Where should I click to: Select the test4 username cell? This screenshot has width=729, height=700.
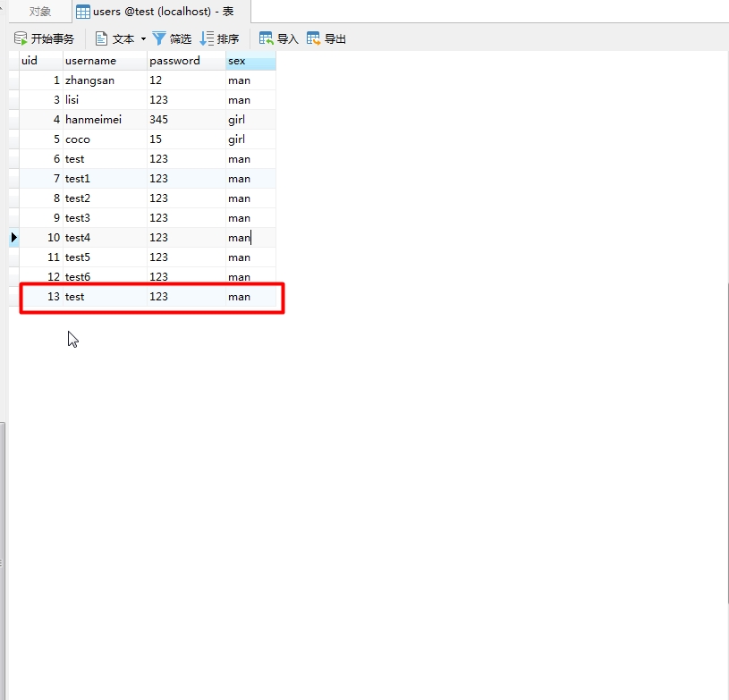click(x=105, y=238)
